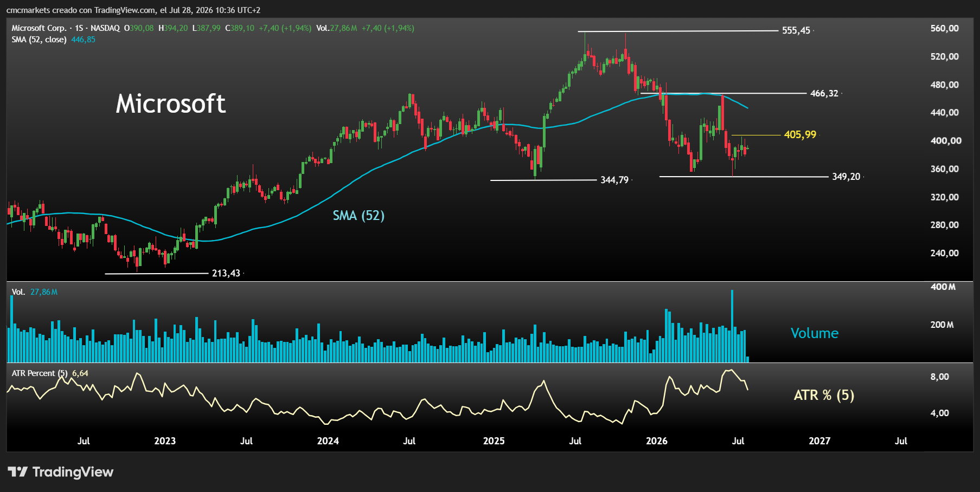Image resolution: width=980 pixels, height=492 pixels.
Task: Click the cmcmarkets creado con TradingView.com header
Action: tap(133, 10)
